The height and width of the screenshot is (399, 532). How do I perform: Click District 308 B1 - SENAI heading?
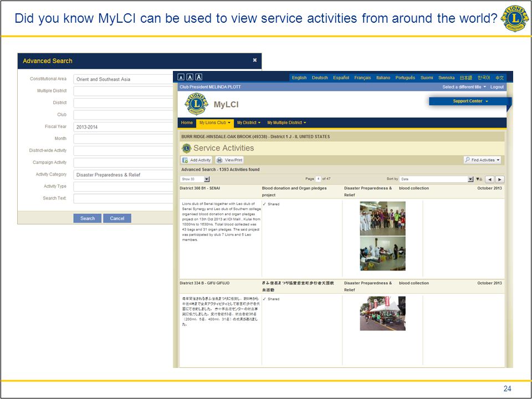[x=200, y=188]
